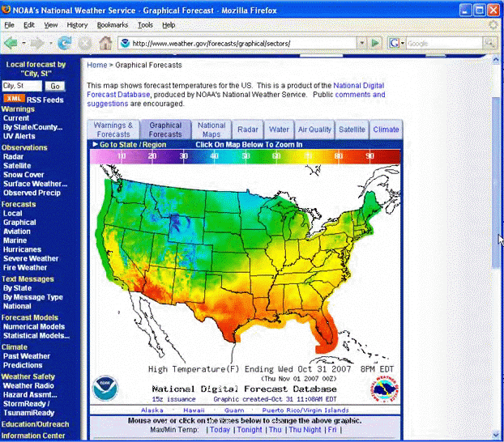Image resolution: width=504 pixels, height=442 pixels.
Task: Select the Tonight temperature link
Action: [x=250, y=430]
